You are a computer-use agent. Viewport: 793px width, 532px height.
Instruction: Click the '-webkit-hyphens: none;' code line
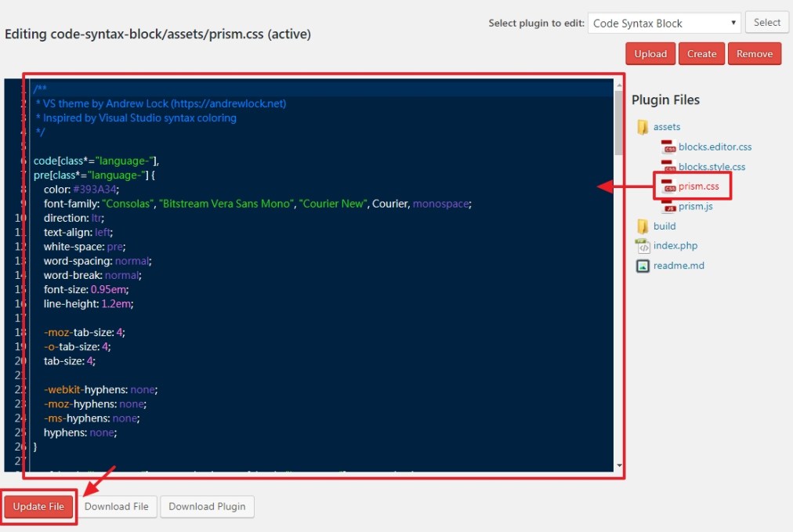tap(100, 389)
